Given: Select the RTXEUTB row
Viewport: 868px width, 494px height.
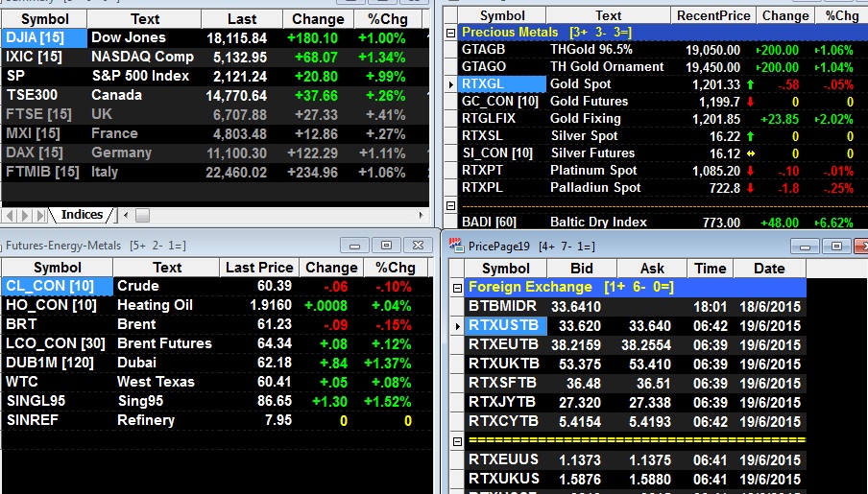Looking at the screenshot, I should (636, 344).
